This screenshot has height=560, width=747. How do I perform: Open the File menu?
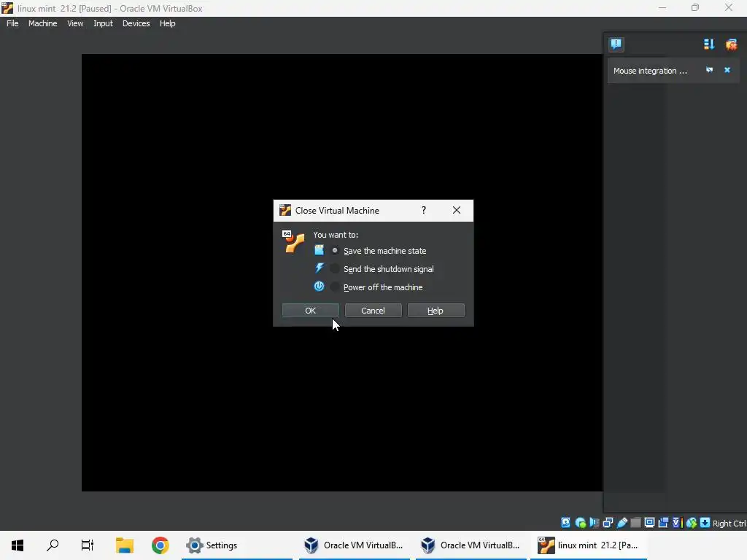12,23
